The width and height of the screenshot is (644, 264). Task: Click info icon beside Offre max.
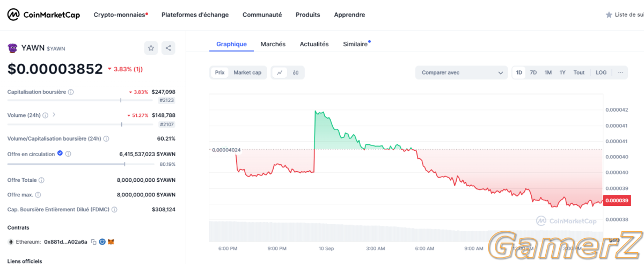click(x=38, y=195)
